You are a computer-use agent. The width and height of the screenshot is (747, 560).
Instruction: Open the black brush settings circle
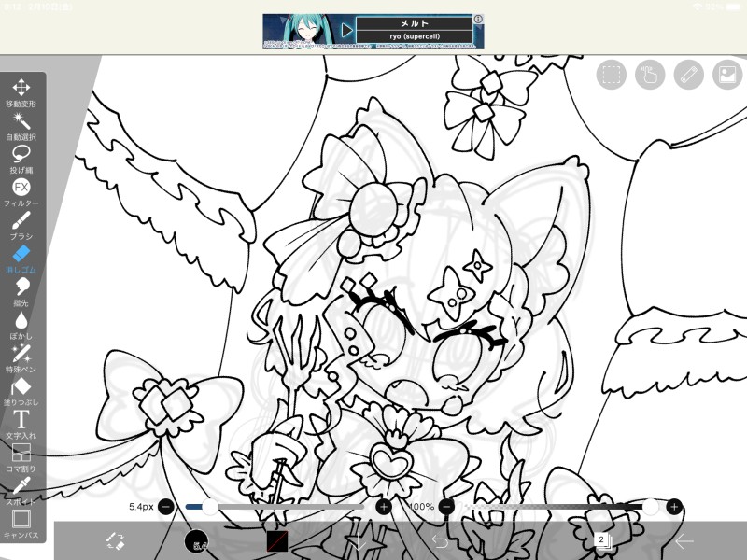(x=196, y=541)
